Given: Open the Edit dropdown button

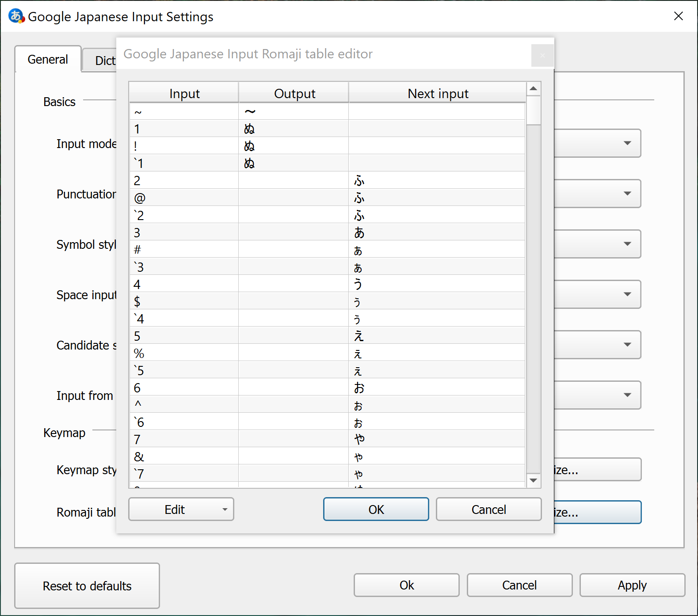Looking at the screenshot, I should (x=181, y=510).
